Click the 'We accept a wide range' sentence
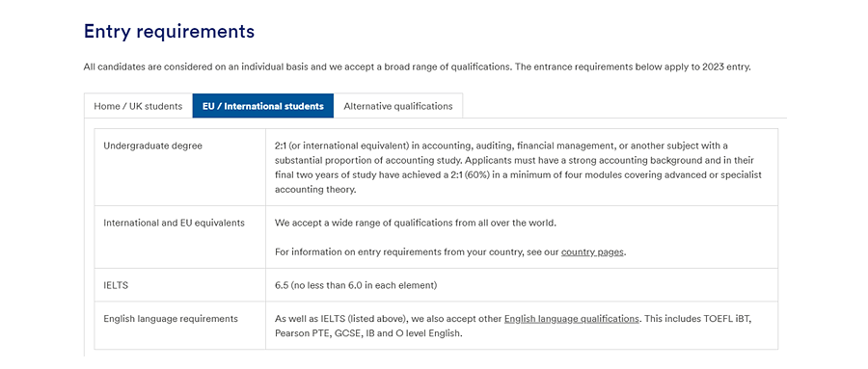The height and width of the screenshot is (369, 868). click(x=415, y=223)
